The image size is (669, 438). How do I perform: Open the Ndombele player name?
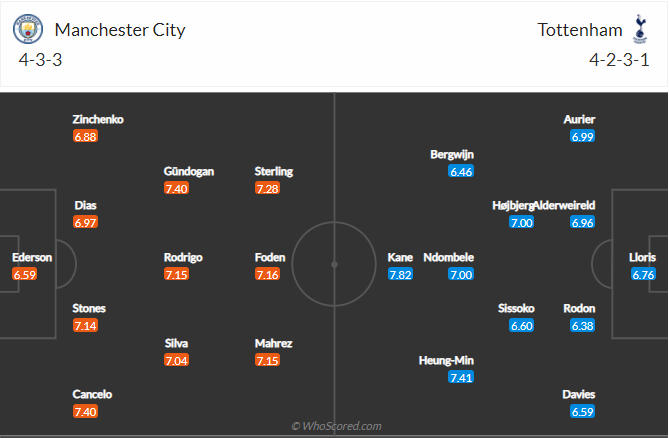(449, 257)
